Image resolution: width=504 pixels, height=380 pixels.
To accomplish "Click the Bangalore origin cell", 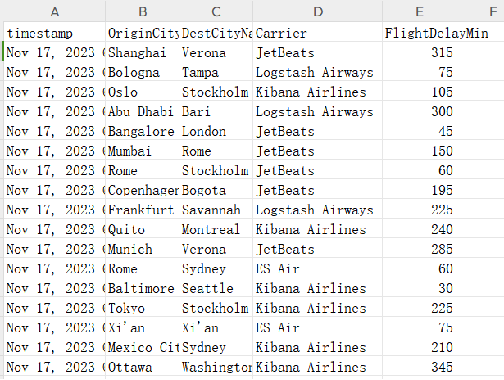I will [x=143, y=131].
